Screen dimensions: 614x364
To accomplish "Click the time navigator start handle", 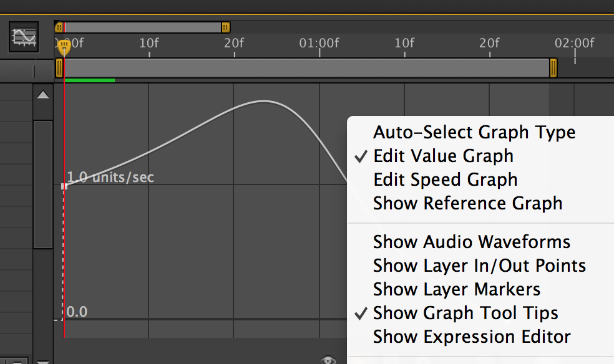I will pos(59,27).
